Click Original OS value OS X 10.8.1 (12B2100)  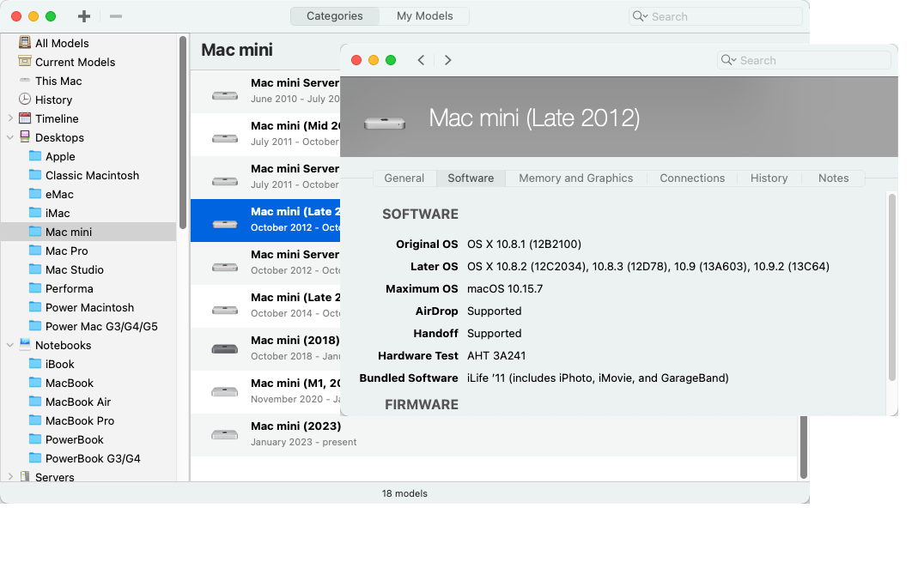tap(524, 244)
